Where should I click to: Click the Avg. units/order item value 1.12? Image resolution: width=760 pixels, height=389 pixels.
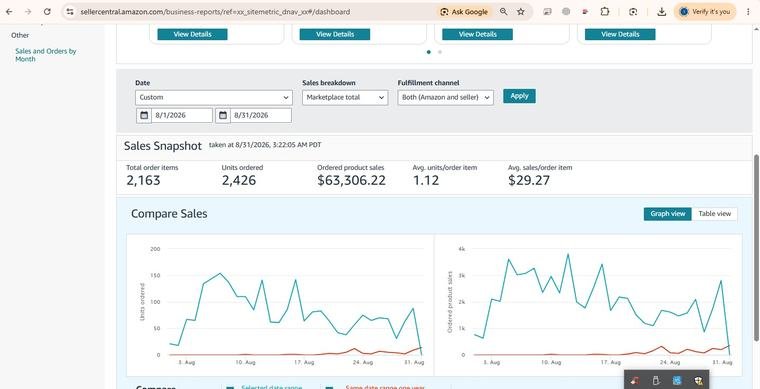[x=426, y=181]
